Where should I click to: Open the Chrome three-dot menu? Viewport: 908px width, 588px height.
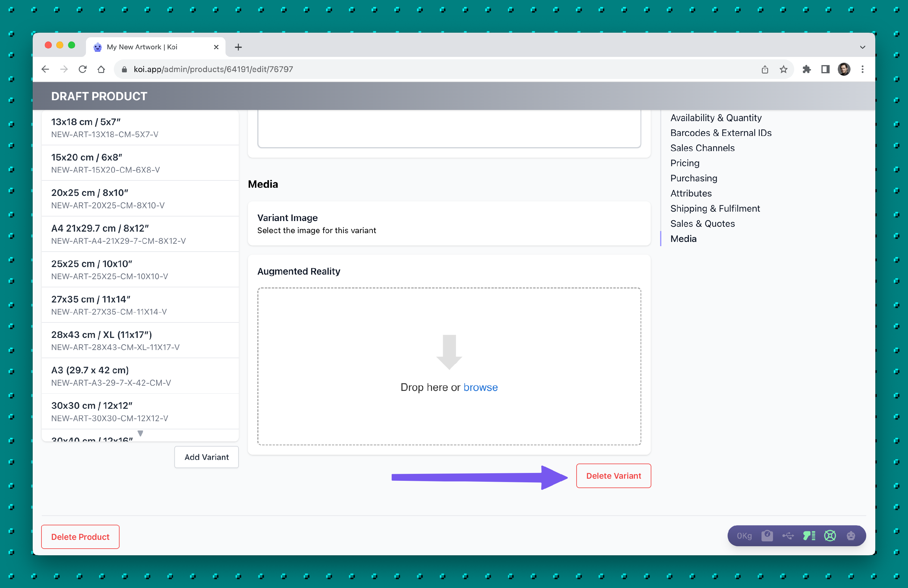862,69
